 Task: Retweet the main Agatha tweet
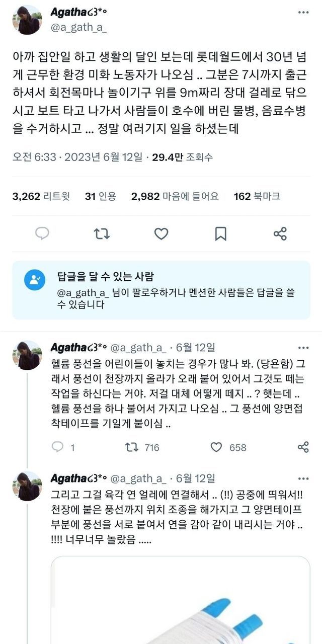tap(101, 233)
